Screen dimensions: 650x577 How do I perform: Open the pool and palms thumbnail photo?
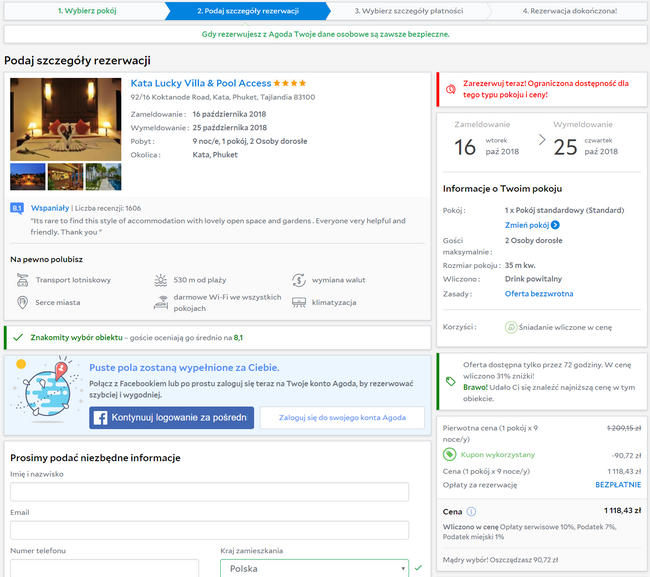point(103,177)
